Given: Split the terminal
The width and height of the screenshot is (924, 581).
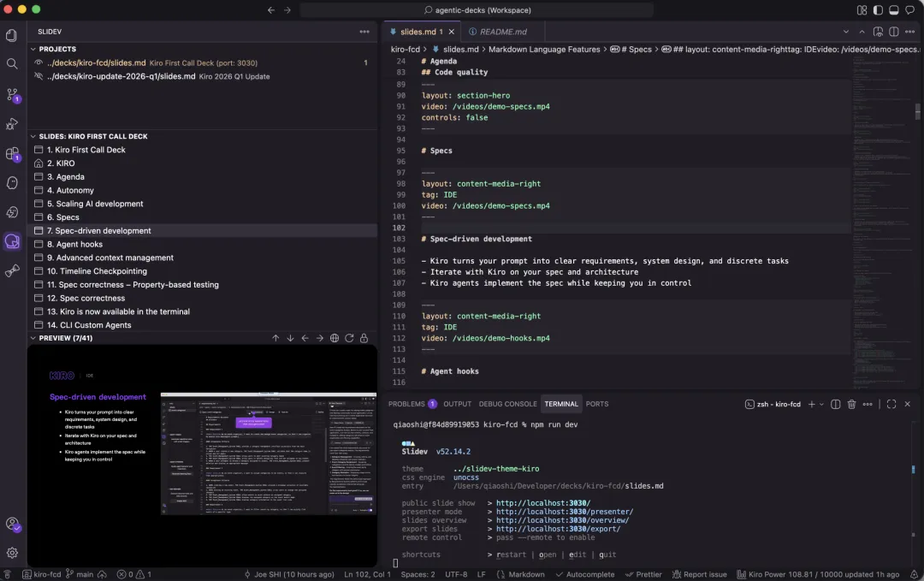Looking at the screenshot, I should pyautogui.click(x=836, y=404).
